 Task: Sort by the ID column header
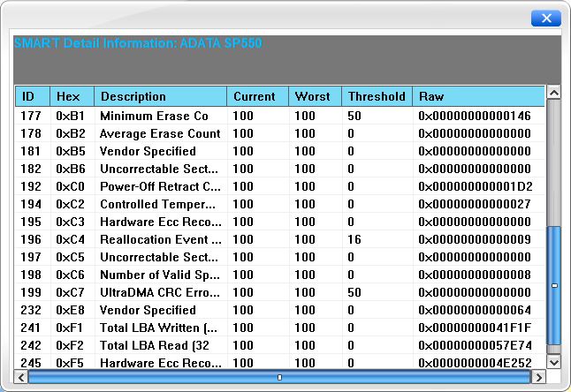pos(33,96)
